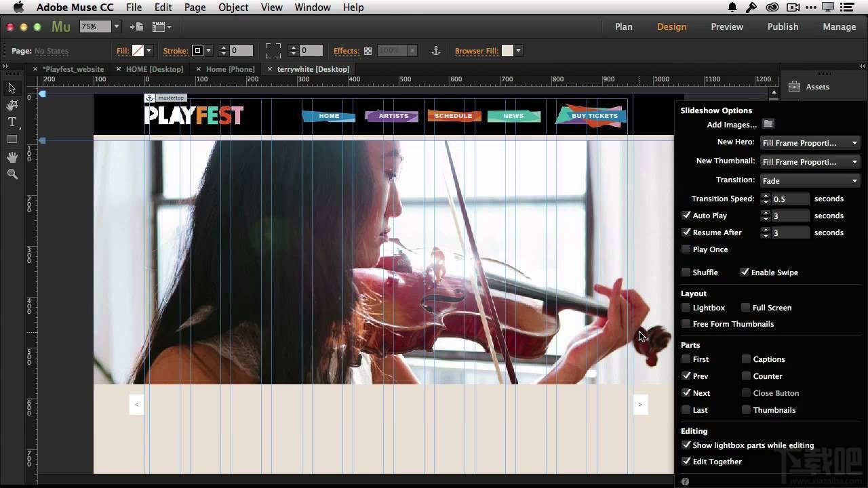
Task: Select the Hand tool
Action: pos(11,157)
